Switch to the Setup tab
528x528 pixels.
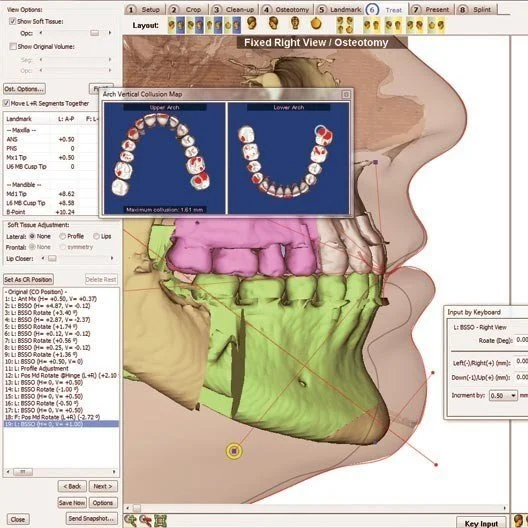pyautogui.click(x=144, y=9)
